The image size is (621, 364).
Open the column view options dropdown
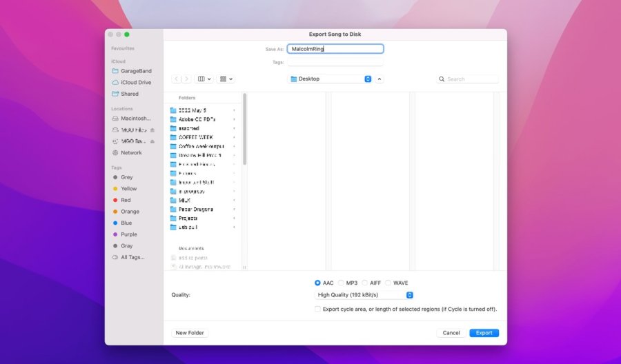[204, 79]
